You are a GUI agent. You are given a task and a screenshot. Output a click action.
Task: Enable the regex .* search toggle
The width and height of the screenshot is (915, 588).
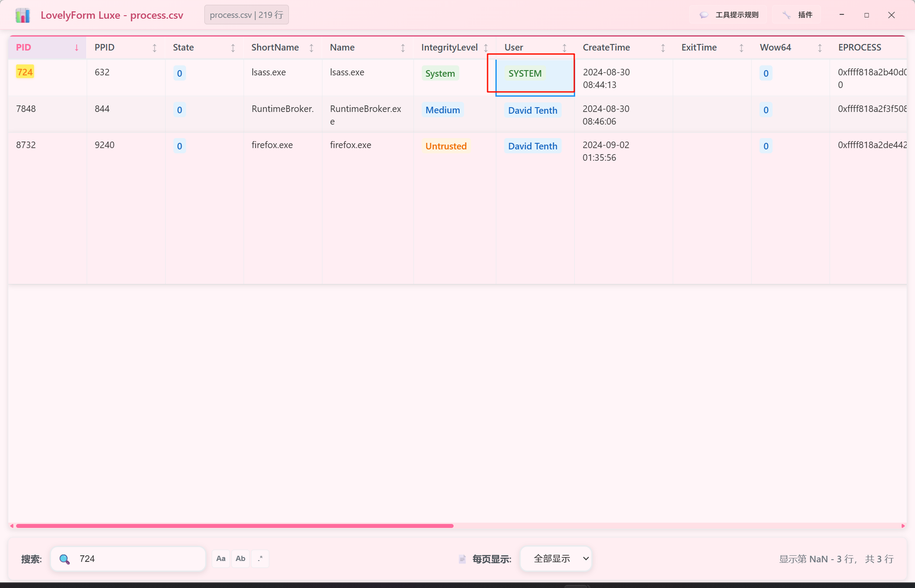tap(260, 559)
